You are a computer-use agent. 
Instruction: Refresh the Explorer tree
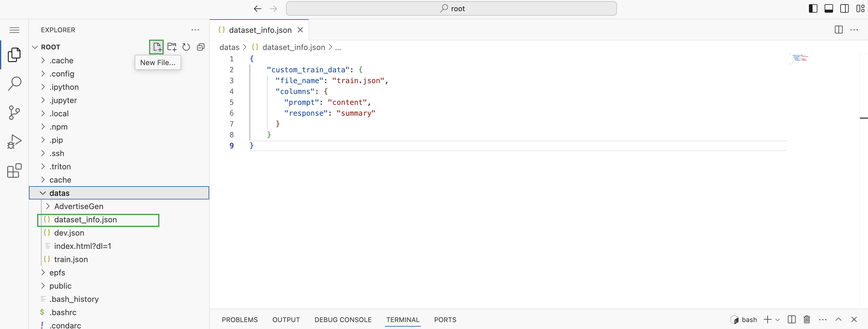click(x=186, y=47)
